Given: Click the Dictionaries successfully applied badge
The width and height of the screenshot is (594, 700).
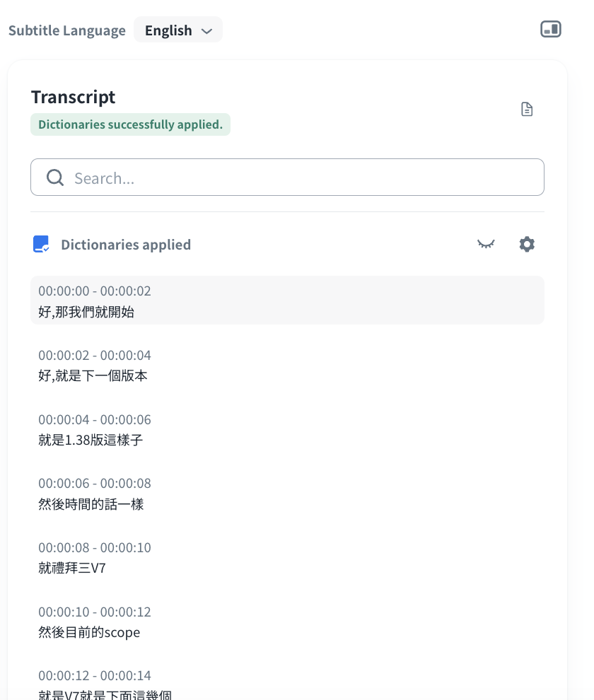Looking at the screenshot, I should pos(130,124).
